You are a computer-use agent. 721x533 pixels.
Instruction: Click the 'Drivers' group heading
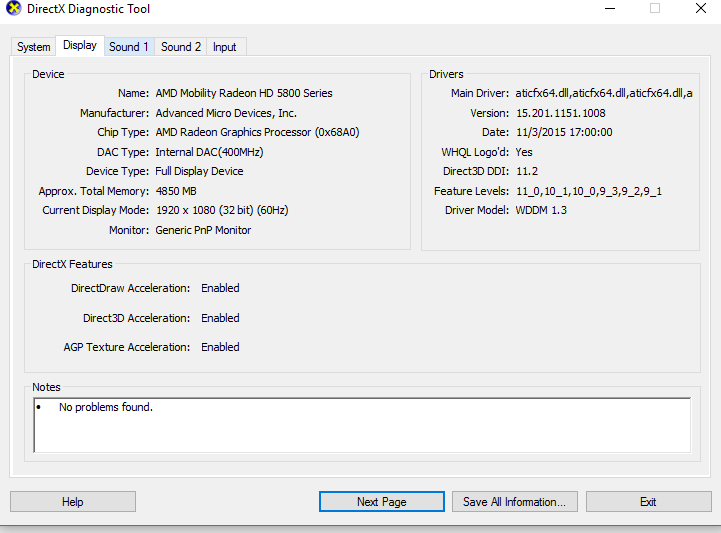(x=446, y=75)
